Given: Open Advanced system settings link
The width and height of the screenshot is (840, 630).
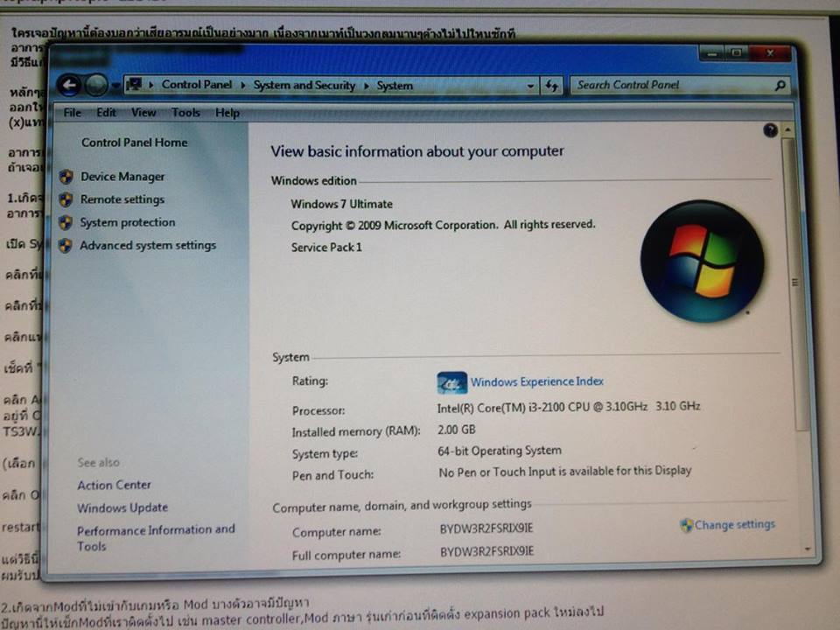Looking at the screenshot, I should point(148,245).
